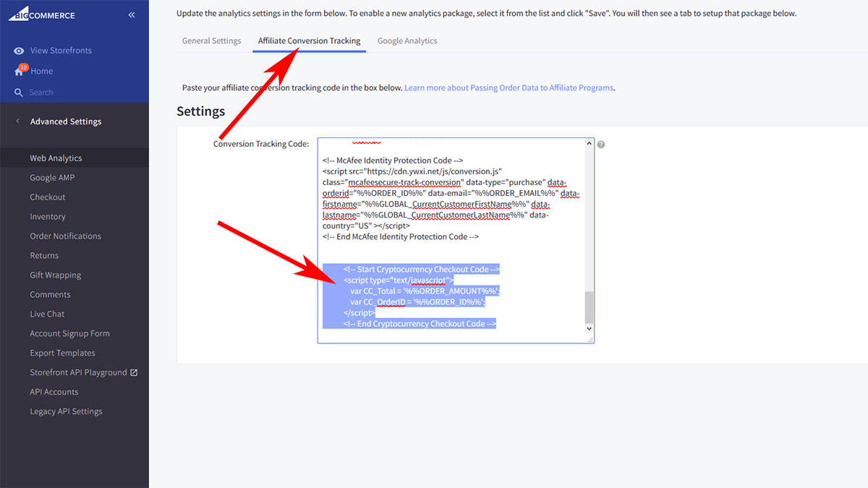868x488 pixels.
Task: Open Legacy API Settings
Action: (66, 412)
